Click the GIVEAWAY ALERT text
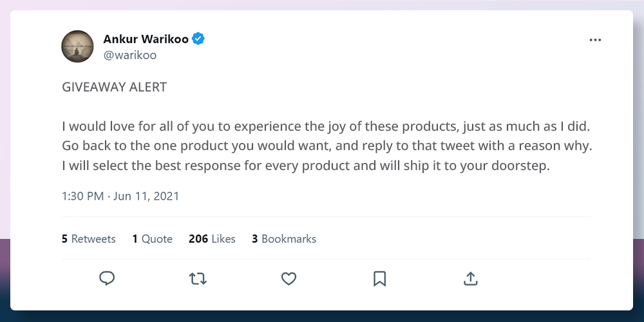 (x=115, y=88)
